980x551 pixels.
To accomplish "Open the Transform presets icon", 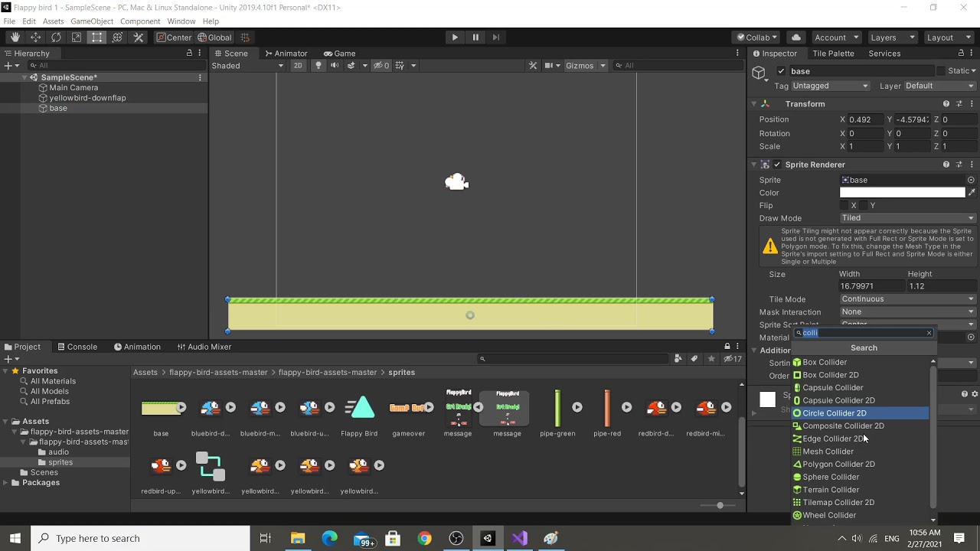I will 959,104.
